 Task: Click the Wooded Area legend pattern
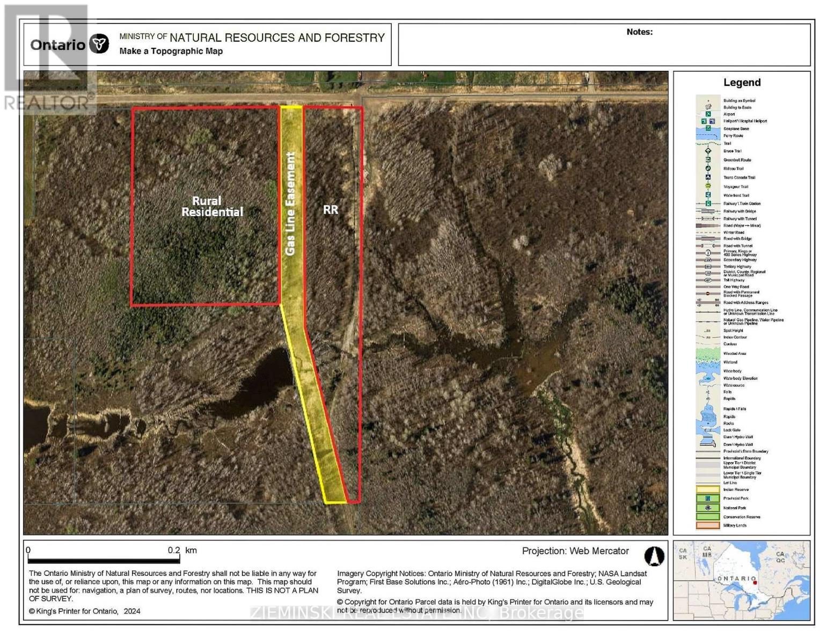[x=708, y=354]
